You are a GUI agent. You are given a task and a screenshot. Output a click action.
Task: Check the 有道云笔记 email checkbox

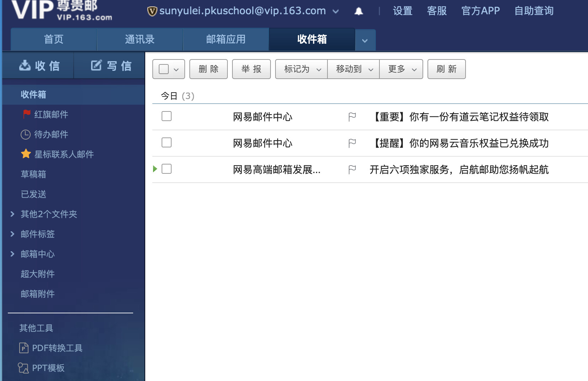click(167, 116)
